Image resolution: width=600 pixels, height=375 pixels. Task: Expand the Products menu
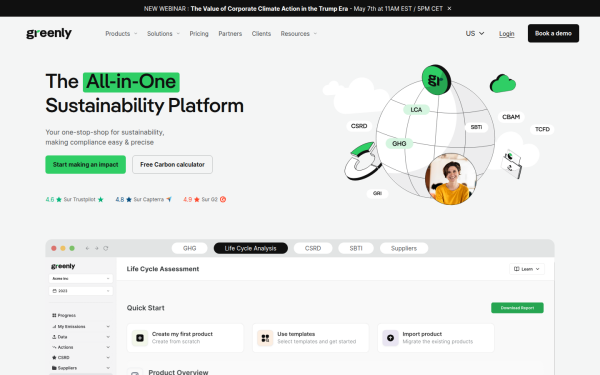[121, 34]
